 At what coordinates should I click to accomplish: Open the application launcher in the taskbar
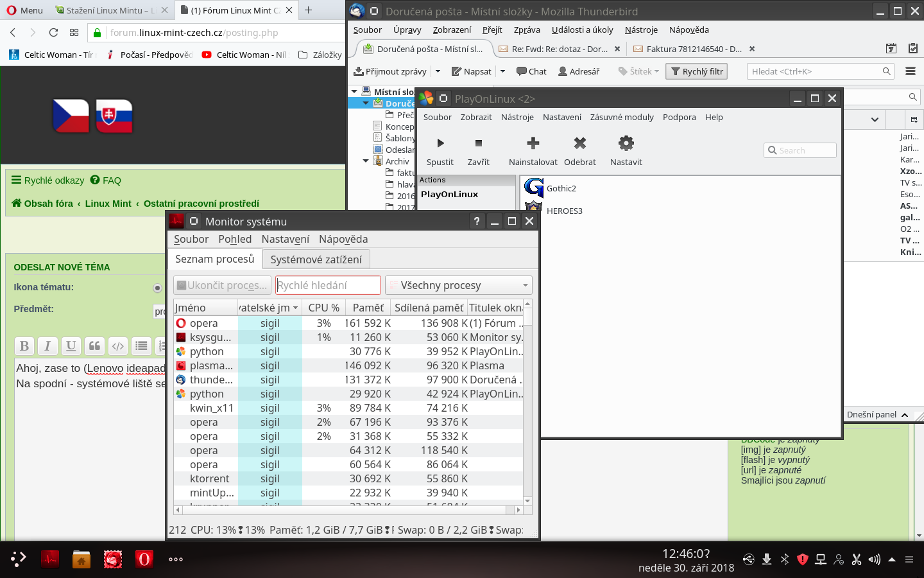click(19, 559)
